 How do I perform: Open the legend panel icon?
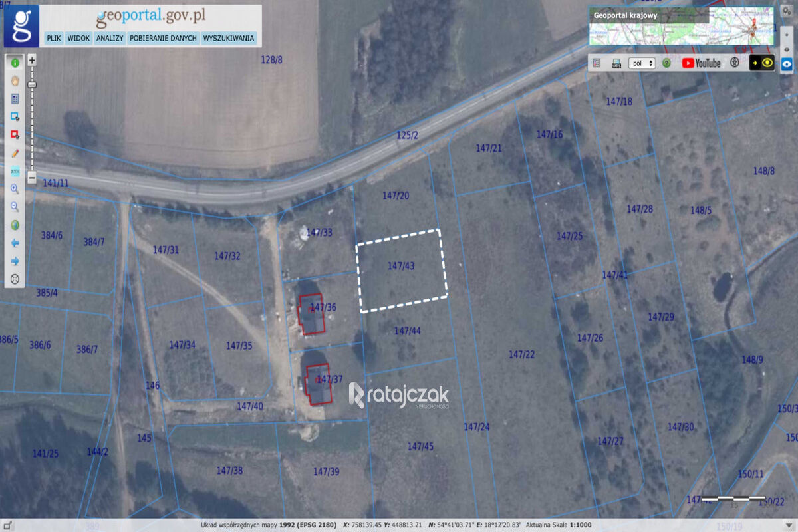tap(14, 98)
